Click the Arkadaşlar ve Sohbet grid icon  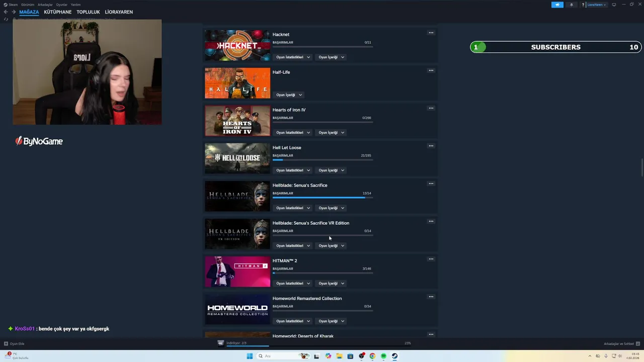638,343
